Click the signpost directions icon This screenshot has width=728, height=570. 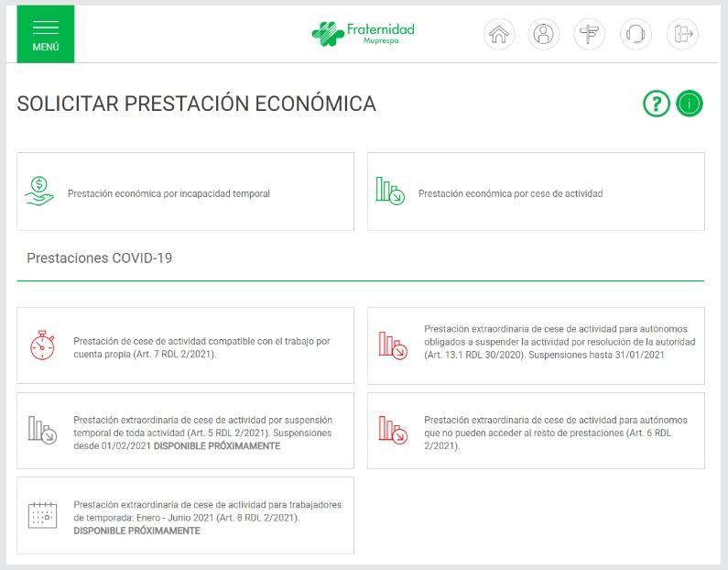point(590,35)
